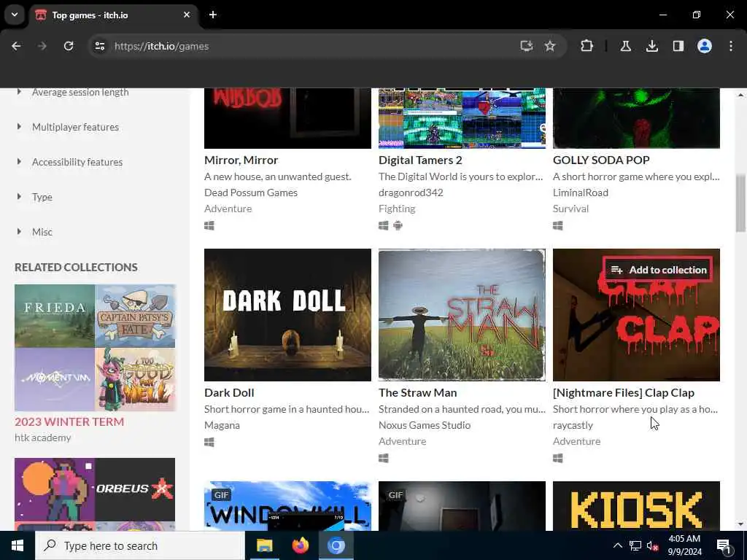This screenshot has width=747, height=560.
Task: Expand the Misc filter
Action: tap(42, 232)
